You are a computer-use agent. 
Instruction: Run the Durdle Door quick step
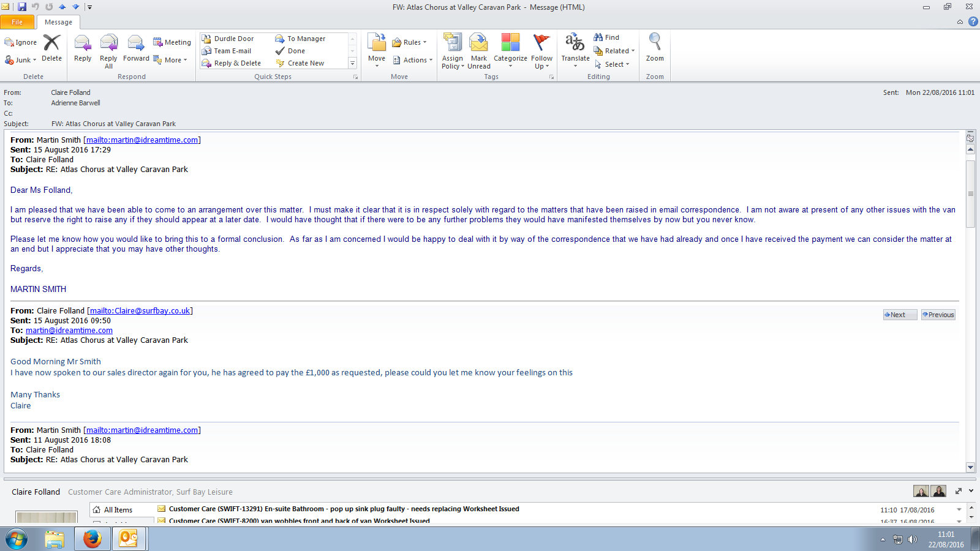pyautogui.click(x=228, y=39)
